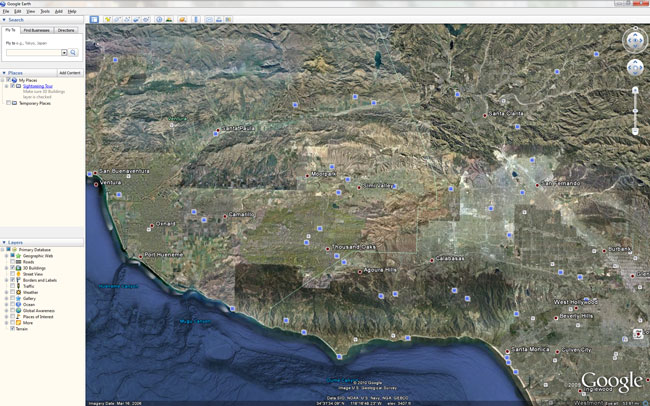Switch to the Directions tab

(x=66, y=30)
